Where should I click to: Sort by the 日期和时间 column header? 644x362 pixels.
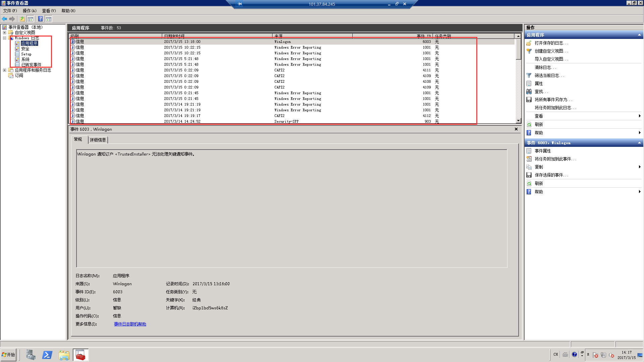coord(217,36)
